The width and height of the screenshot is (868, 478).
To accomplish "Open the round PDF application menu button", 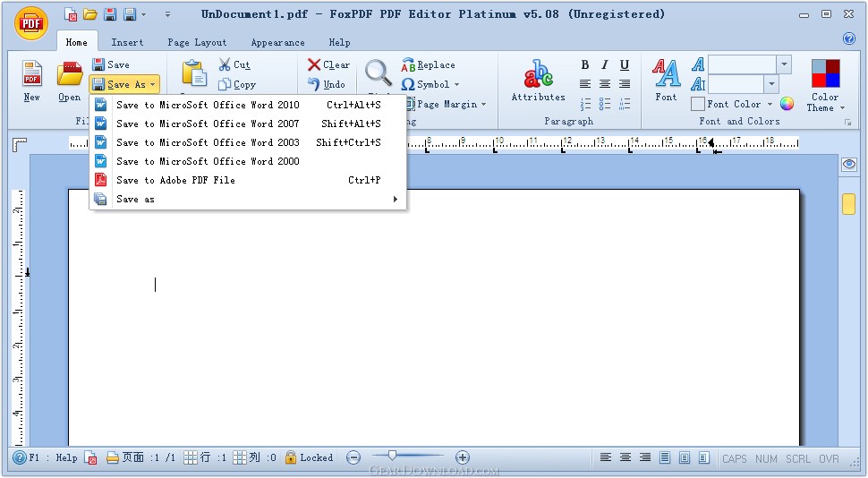I will tap(31, 23).
